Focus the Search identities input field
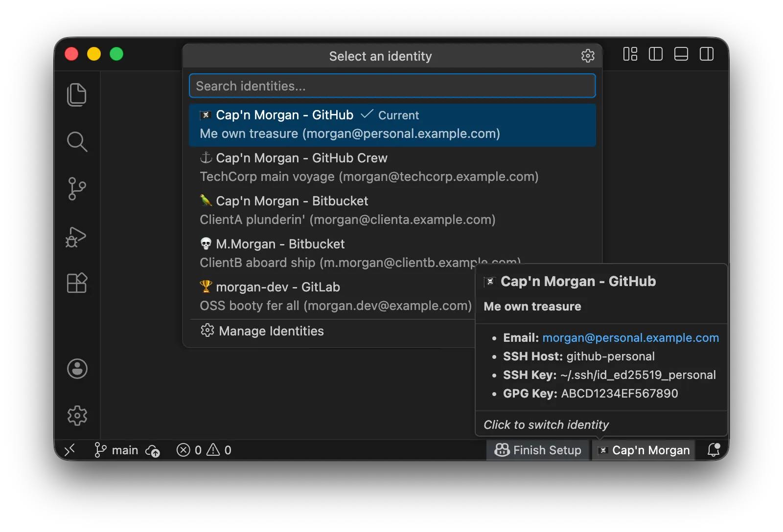Screen dimensions: 783x532 pyautogui.click(x=392, y=86)
